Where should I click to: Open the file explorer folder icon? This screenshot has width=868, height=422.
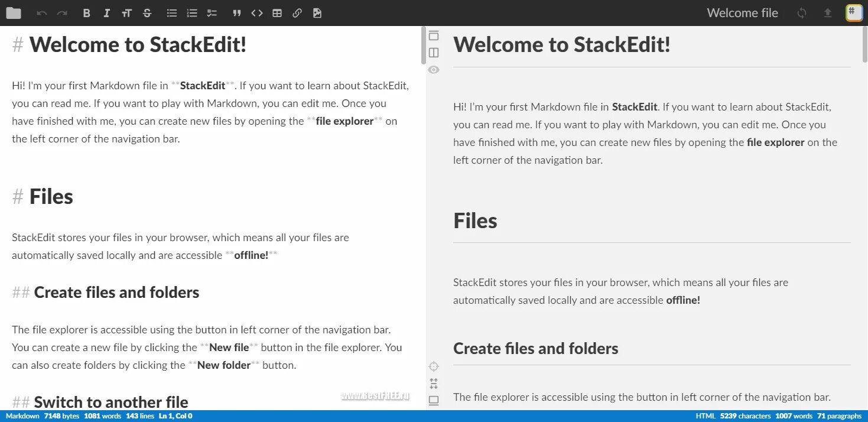13,13
